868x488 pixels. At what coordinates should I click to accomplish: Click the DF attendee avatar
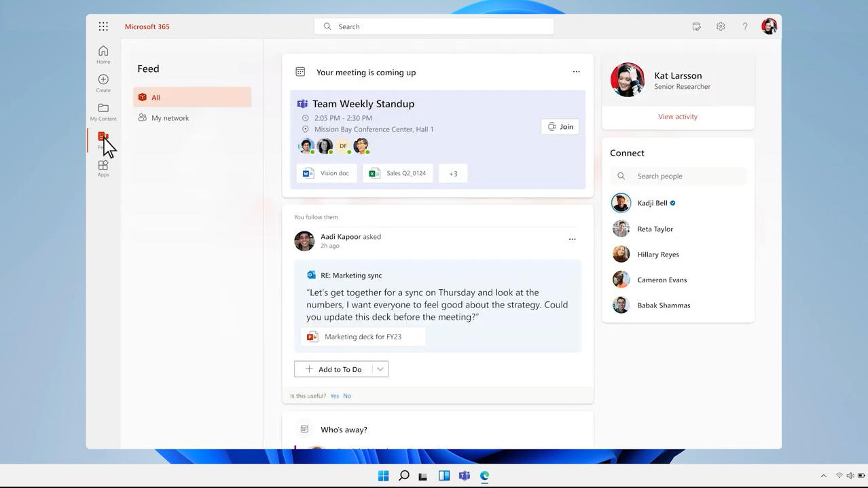[343, 146]
